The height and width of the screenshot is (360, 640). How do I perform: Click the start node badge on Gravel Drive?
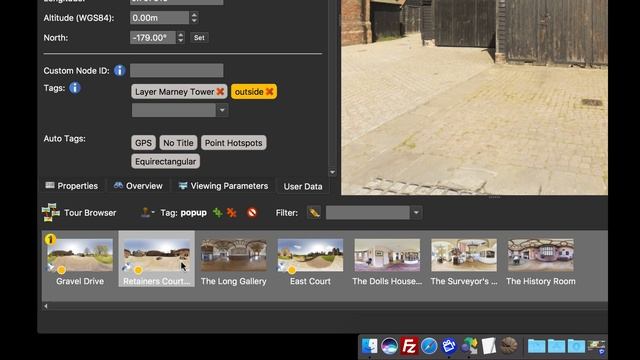click(50, 239)
